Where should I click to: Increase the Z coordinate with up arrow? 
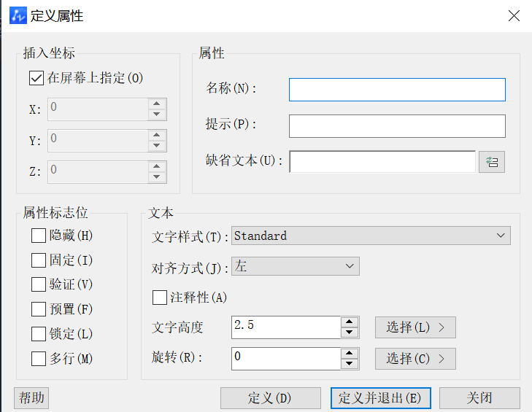(x=157, y=166)
